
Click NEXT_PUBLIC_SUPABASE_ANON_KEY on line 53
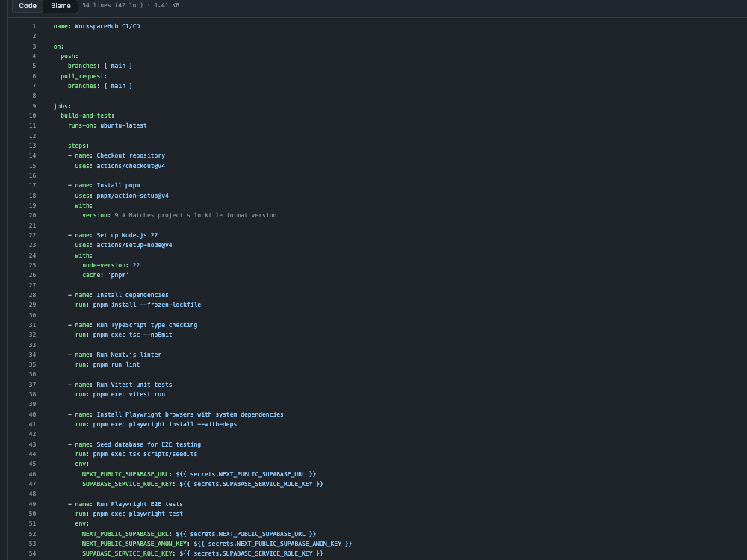point(136,544)
